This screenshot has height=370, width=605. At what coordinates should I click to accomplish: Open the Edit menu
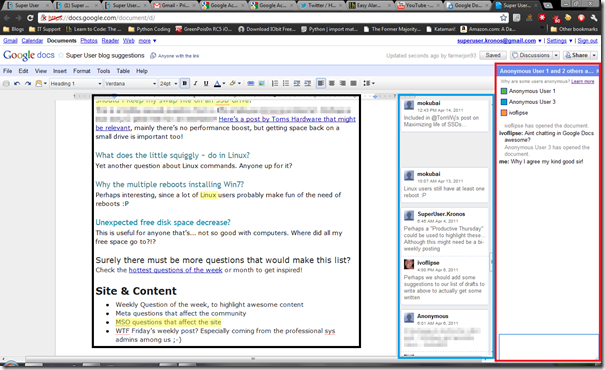coord(23,71)
